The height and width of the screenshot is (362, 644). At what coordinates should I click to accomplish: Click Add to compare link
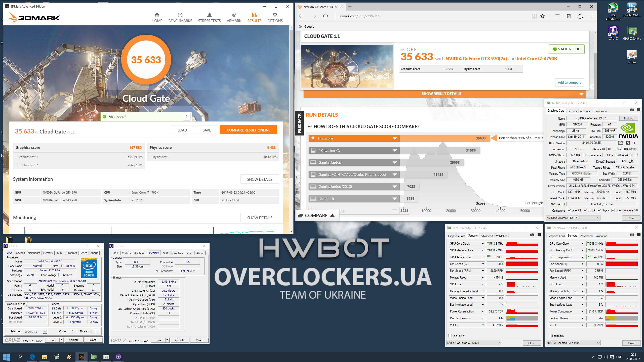[570, 82]
